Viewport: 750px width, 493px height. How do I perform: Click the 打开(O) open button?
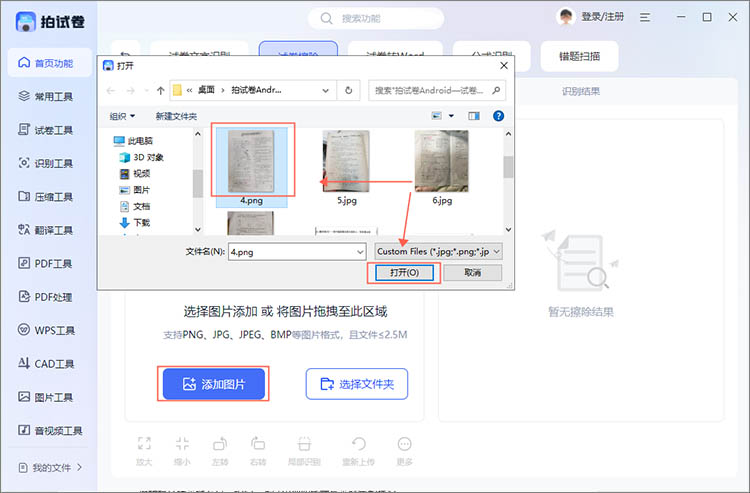click(404, 273)
